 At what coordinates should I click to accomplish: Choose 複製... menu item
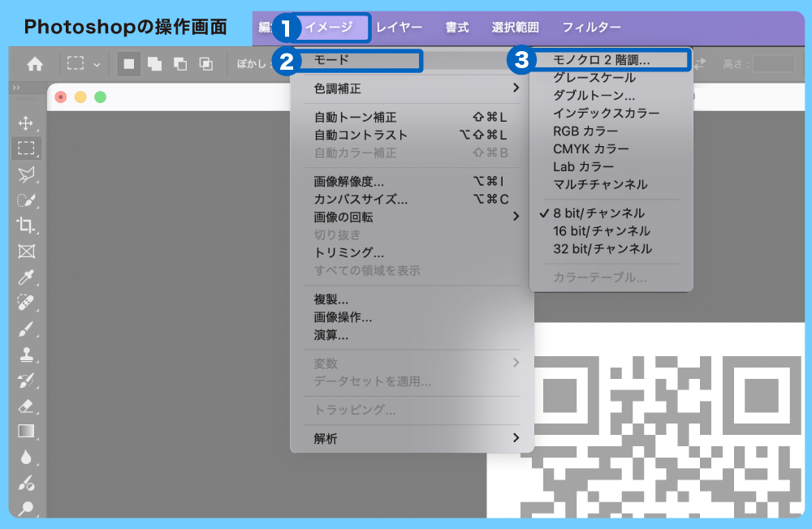coord(412,299)
